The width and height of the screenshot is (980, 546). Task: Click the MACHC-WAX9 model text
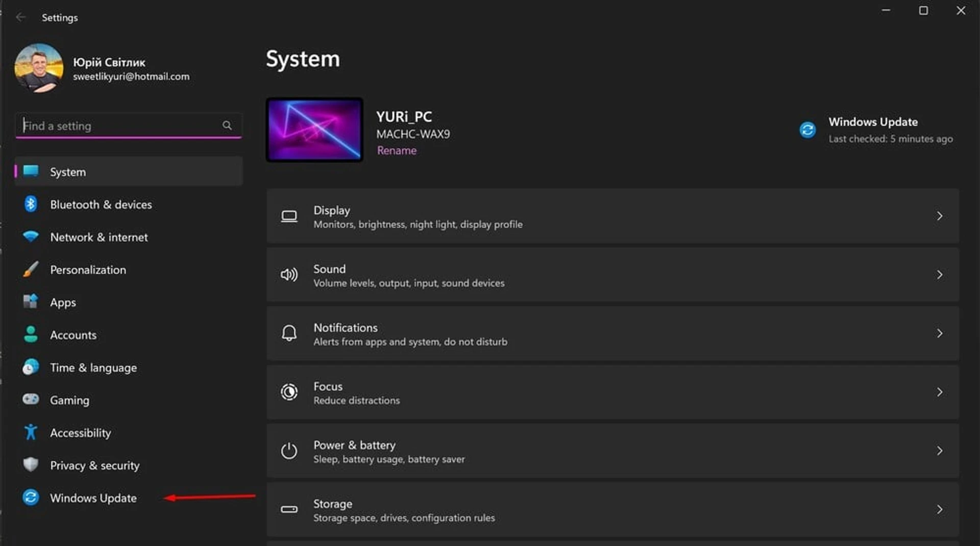(413, 134)
